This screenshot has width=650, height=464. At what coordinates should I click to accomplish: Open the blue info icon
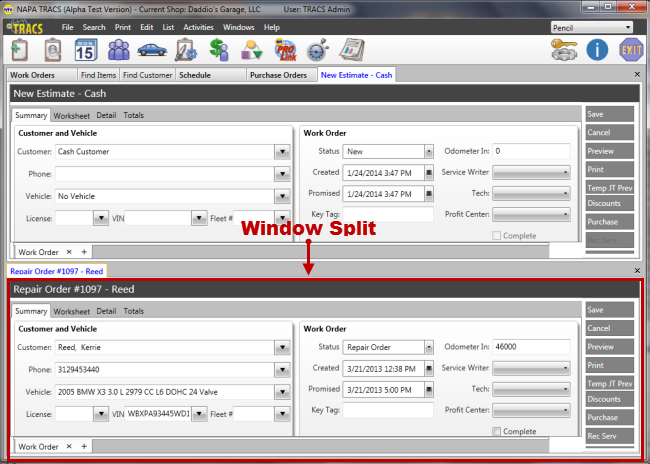pos(597,50)
